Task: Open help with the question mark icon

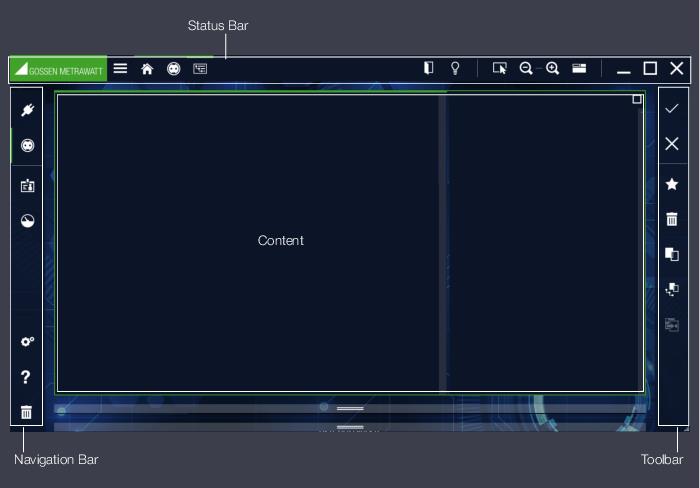Action: click(x=26, y=377)
